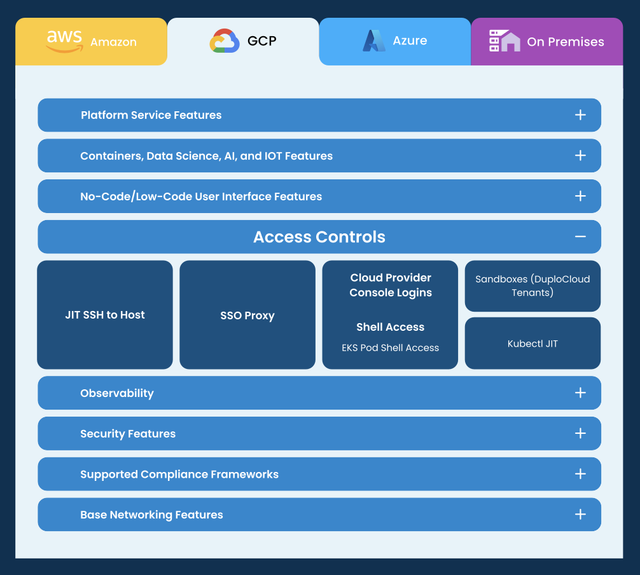Click the Observability label
640x575 pixels.
117,393
